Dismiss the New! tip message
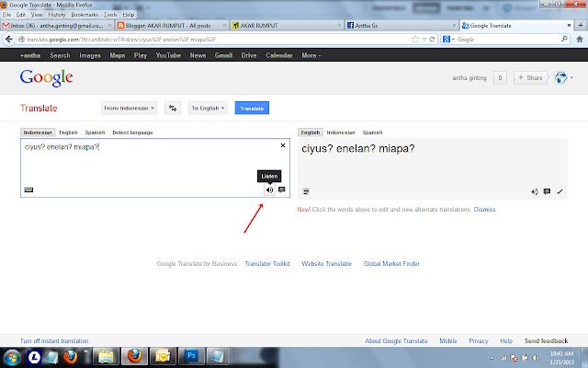The width and height of the screenshot is (588, 368). pos(484,209)
